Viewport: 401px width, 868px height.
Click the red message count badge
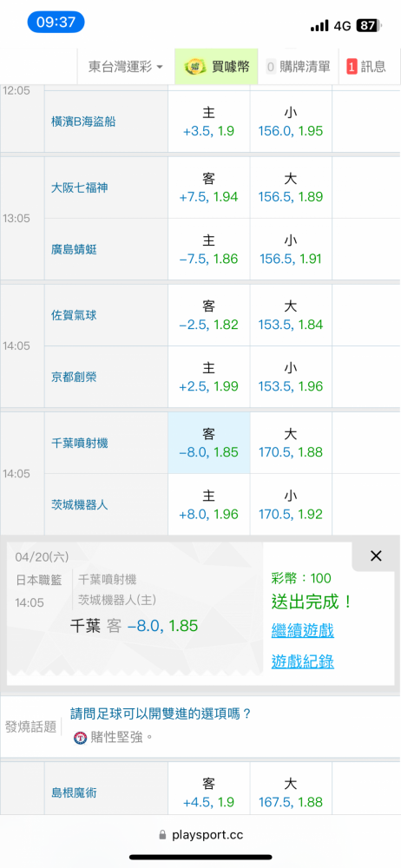pyautogui.click(x=352, y=67)
